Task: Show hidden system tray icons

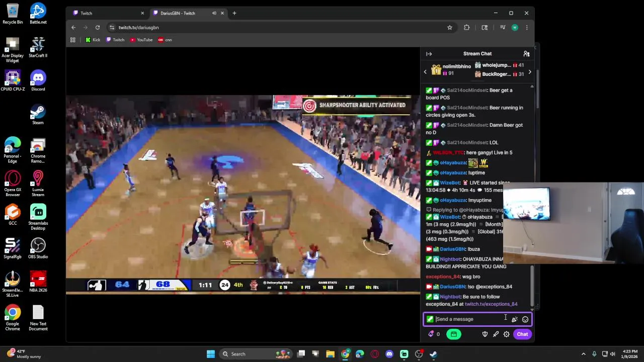Action: [583, 354]
